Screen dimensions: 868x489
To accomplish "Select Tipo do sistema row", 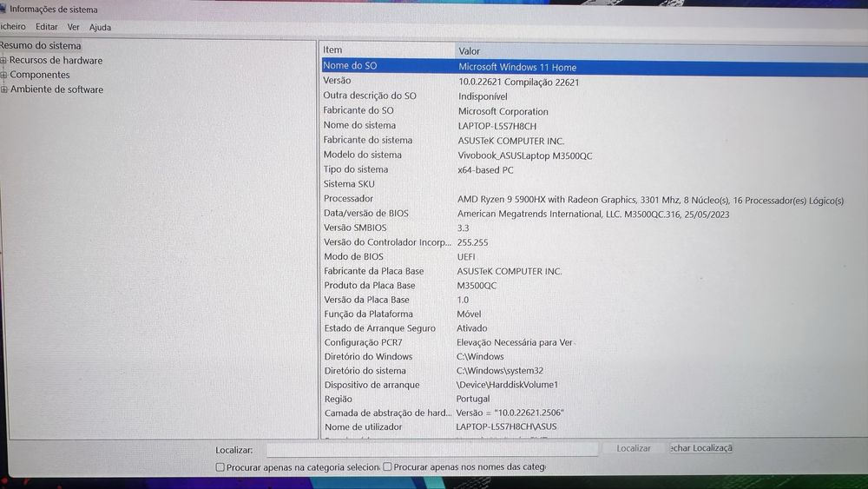I will (x=595, y=169).
